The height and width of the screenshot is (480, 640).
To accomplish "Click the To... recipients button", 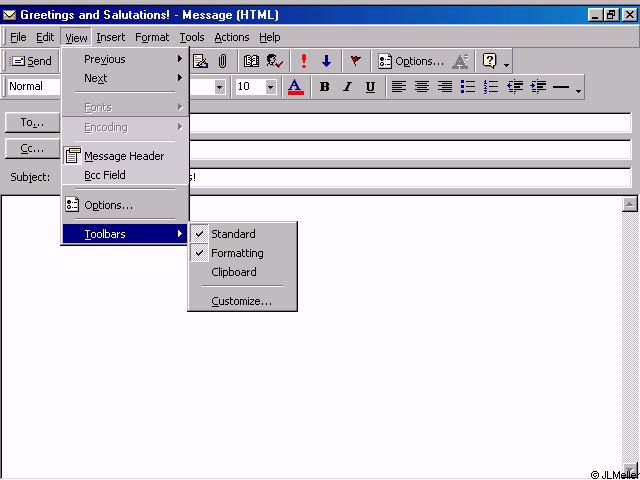I will pyautogui.click(x=33, y=123).
